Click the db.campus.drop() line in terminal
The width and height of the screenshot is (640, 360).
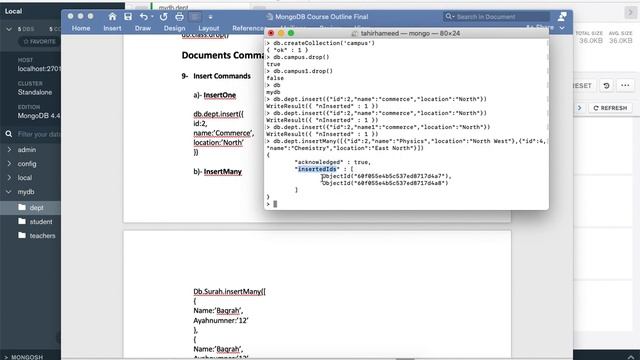[x=301, y=57]
